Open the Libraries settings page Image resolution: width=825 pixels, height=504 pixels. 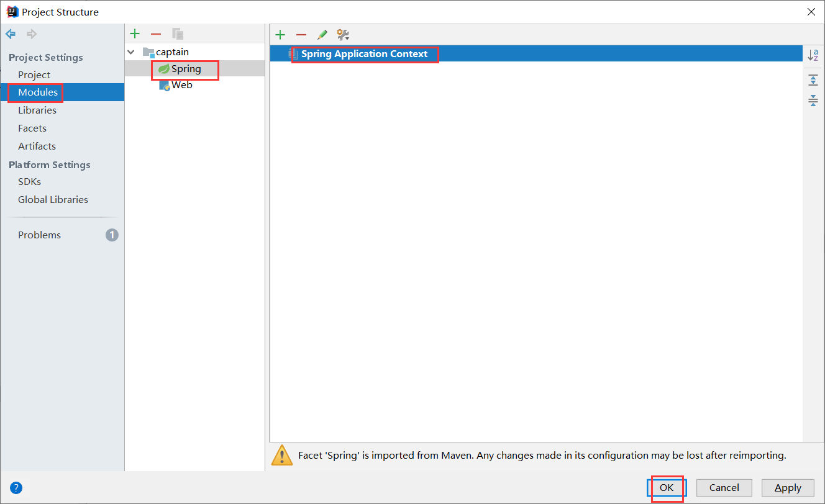click(x=37, y=110)
